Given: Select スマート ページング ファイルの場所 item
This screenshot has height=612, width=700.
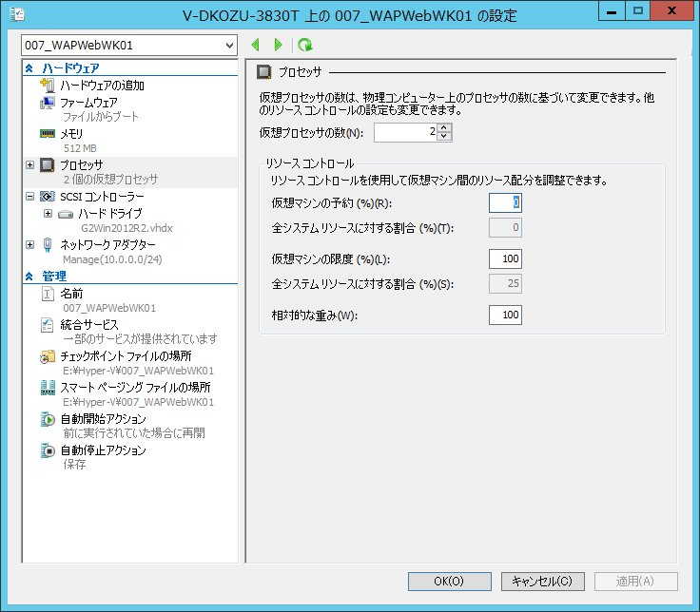Looking at the screenshot, I should click(x=135, y=387).
